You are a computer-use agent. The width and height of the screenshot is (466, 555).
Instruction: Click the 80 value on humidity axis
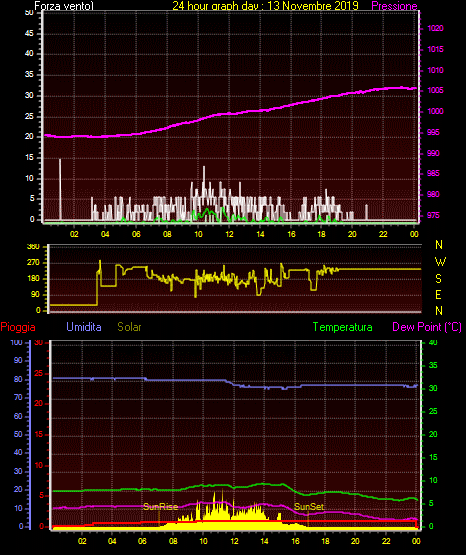(x=18, y=379)
